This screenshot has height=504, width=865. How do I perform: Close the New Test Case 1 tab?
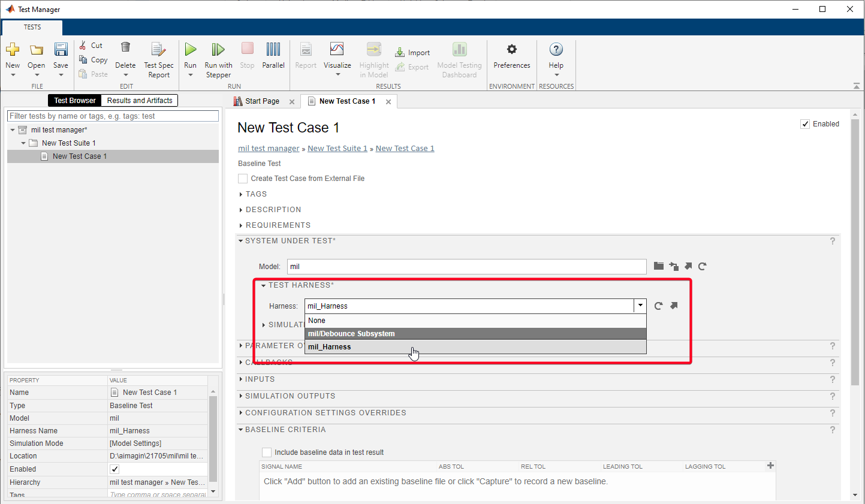(388, 102)
